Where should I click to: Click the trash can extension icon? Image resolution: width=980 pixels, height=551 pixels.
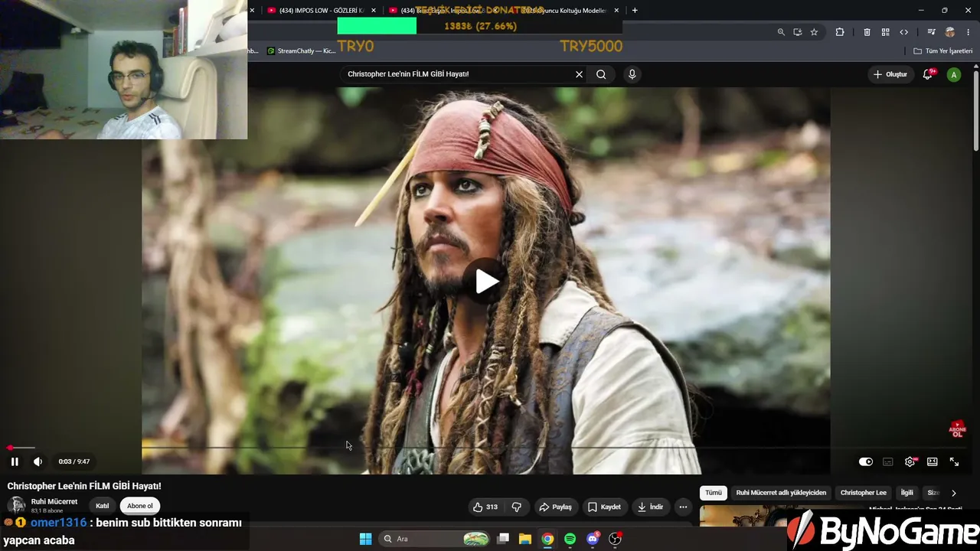point(867,32)
